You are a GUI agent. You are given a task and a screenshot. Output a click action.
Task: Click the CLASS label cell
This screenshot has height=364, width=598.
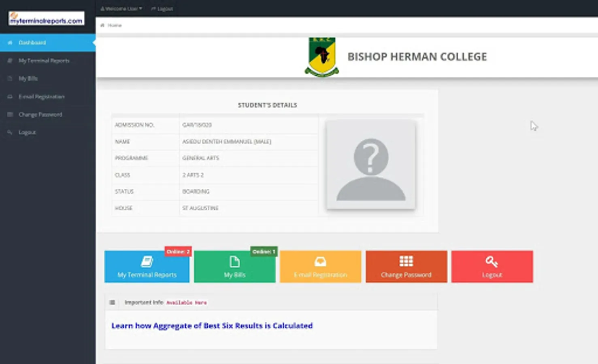tap(146, 175)
